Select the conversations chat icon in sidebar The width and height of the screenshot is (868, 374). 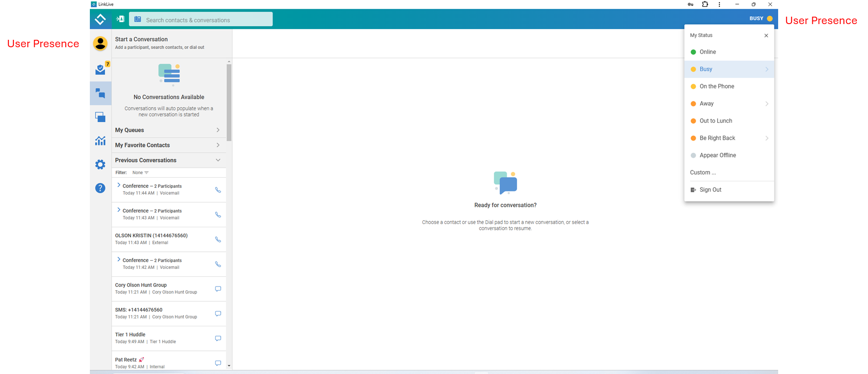click(101, 93)
